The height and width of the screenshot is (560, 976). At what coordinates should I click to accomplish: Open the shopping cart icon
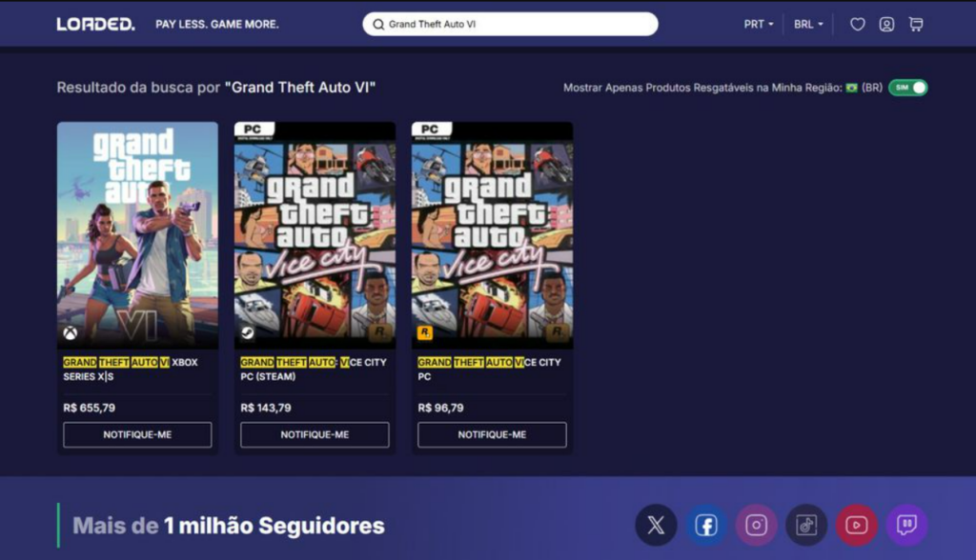(916, 24)
